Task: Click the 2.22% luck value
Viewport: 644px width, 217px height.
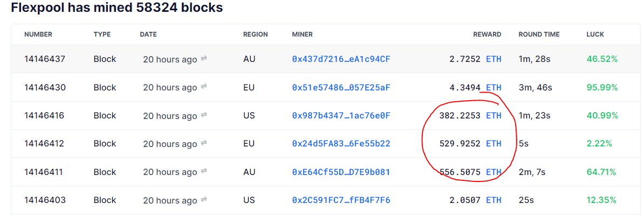Action: [599, 144]
